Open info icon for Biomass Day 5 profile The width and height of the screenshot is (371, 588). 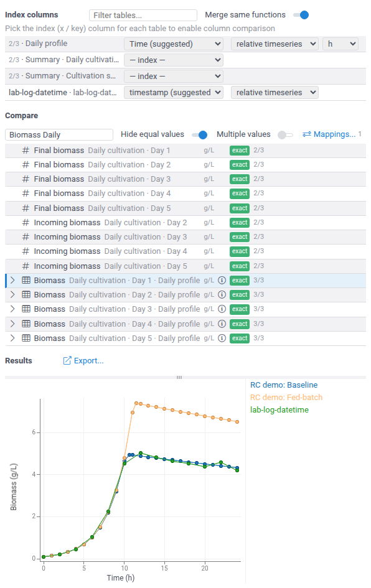pos(222,338)
